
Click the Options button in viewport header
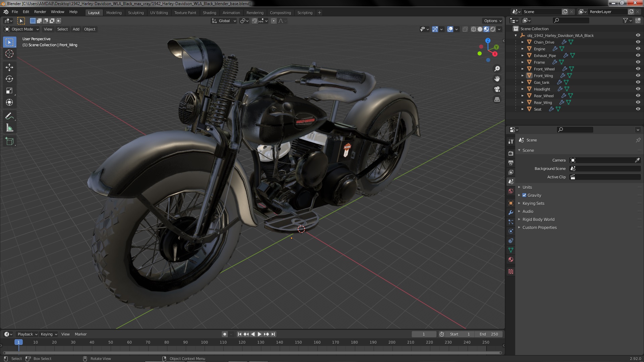click(492, 21)
